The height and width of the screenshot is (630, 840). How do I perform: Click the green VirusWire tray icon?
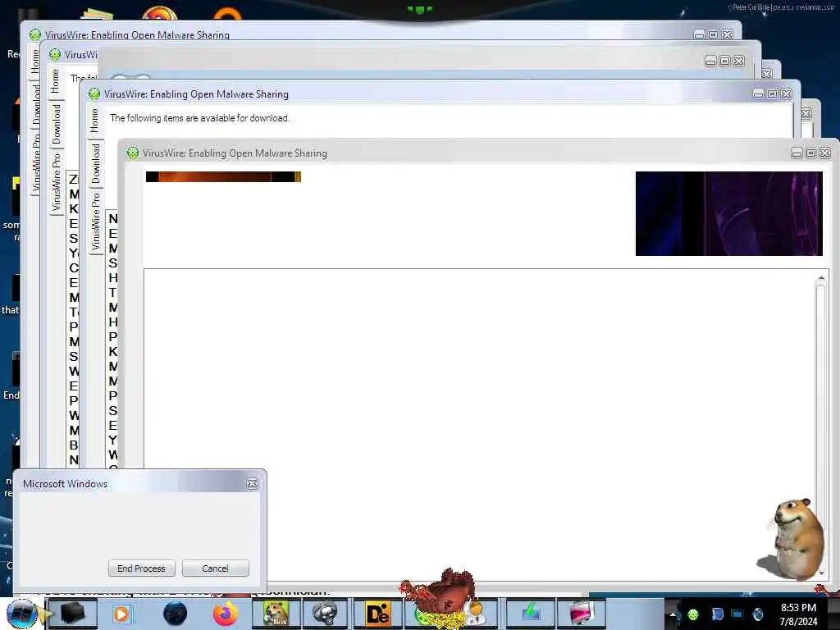click(693, 614)
